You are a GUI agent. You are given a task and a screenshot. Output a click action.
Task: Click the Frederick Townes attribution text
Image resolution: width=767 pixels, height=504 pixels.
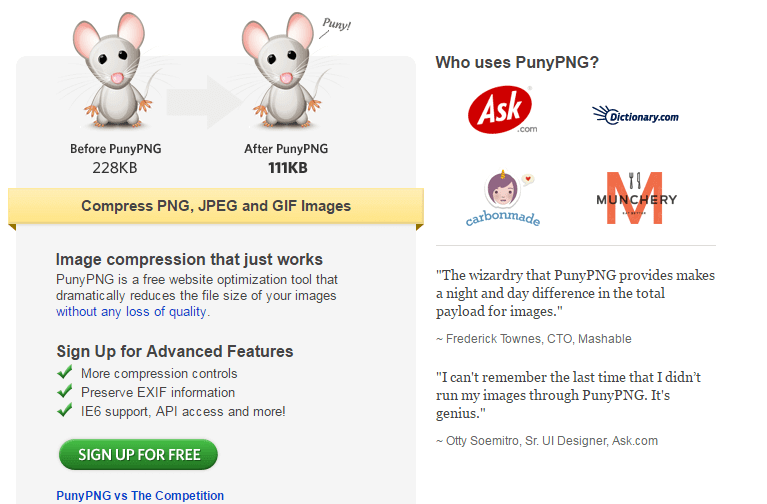click(534, 339)
